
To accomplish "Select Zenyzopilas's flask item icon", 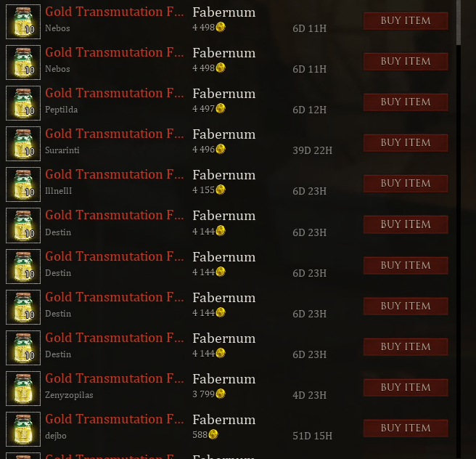I will (x=23, y=389).
